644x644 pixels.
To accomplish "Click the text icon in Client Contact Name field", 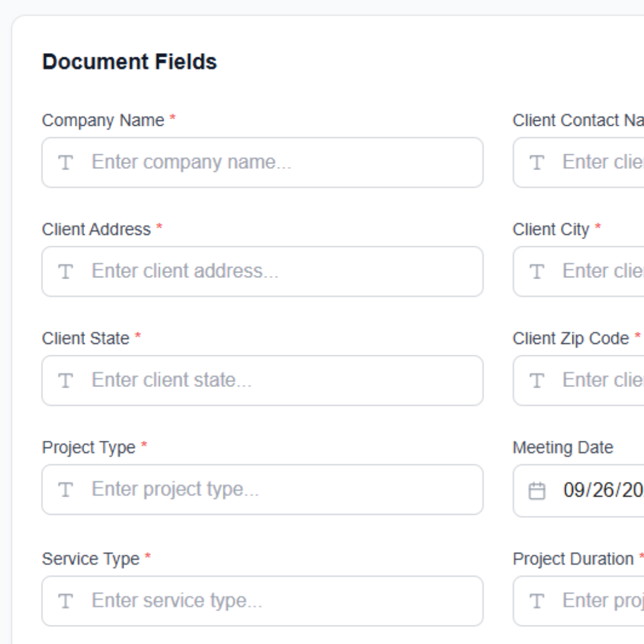I will click(x=537, y=163).
